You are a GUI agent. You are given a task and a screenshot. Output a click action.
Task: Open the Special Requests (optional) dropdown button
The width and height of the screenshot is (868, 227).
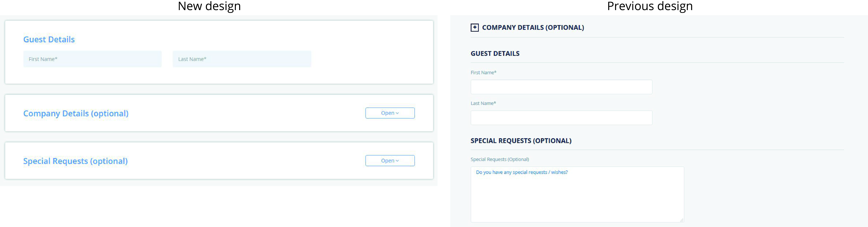tap(390, 161)
